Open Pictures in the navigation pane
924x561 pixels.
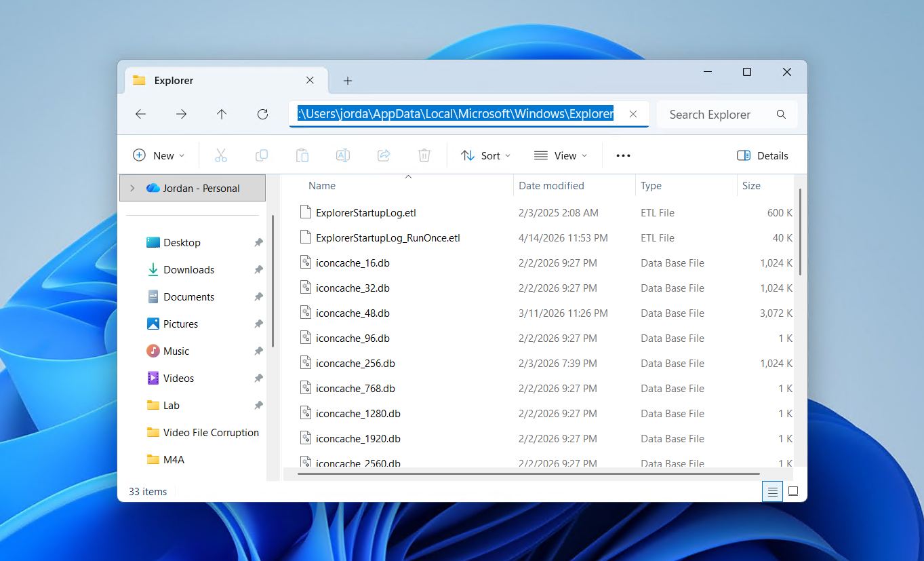(x=180, y=324)
